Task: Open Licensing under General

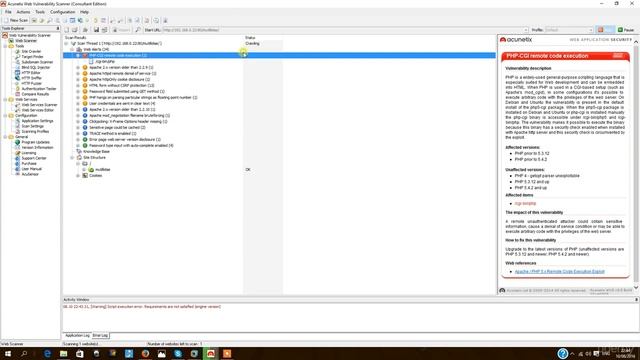Action: [x=29, y=153]
